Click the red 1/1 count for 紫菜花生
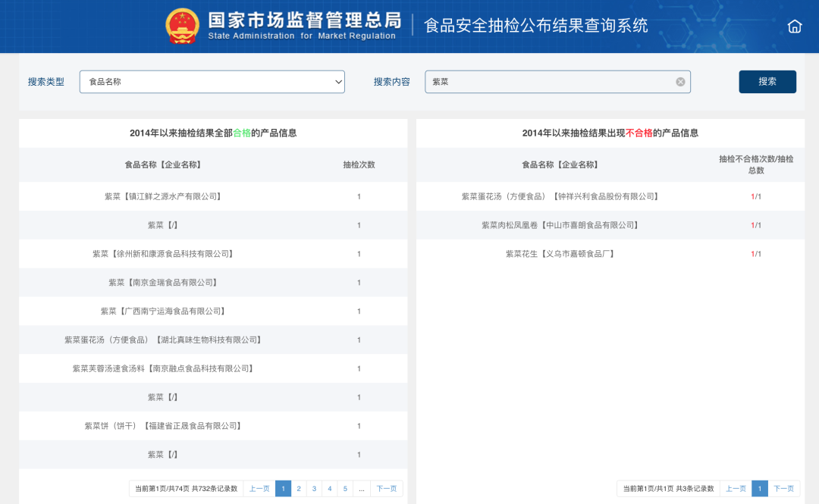 755,254
